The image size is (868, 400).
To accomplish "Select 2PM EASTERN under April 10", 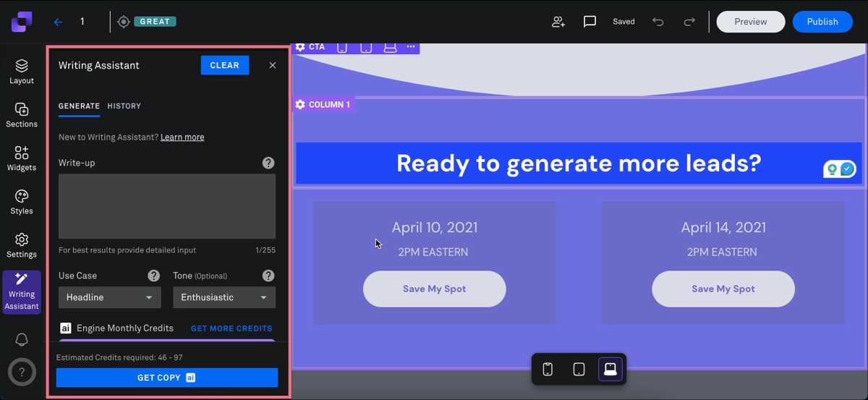I will [433, 252].
